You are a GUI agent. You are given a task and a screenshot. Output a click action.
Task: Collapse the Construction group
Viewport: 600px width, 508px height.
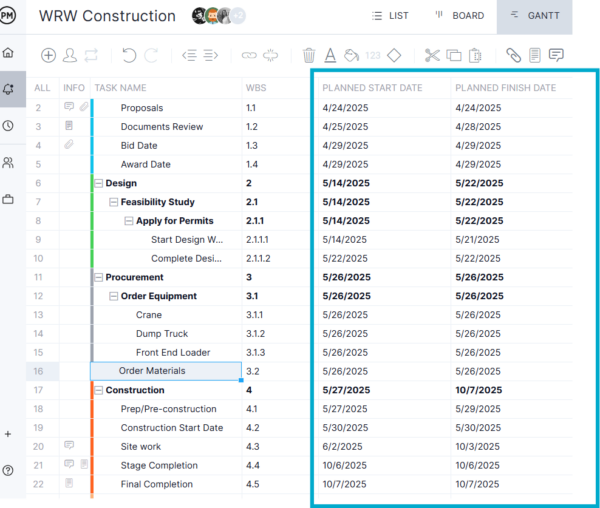(x=99, y=390)
